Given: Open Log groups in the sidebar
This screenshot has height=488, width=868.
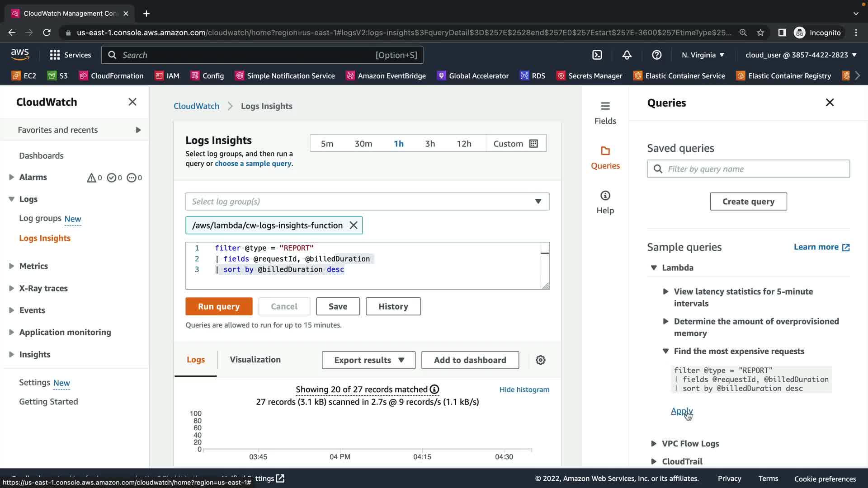Looking at the screenshot, I should click(40, 218).
